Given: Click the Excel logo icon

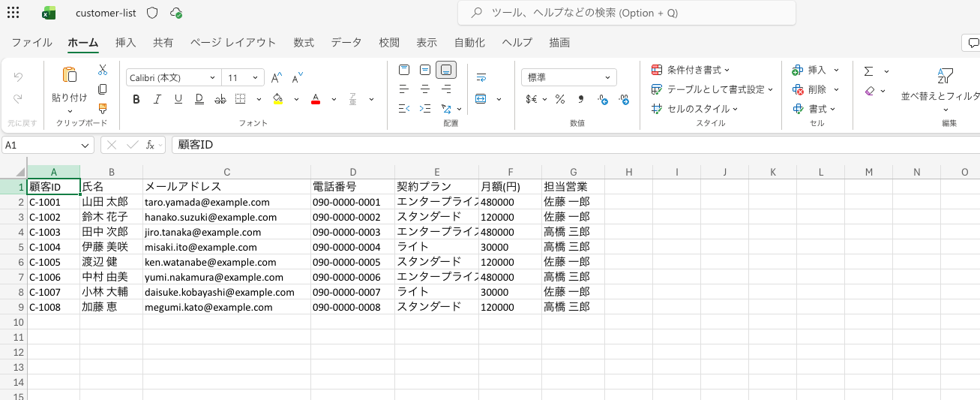Looking at the screenshot, I should tap(49, 13).
